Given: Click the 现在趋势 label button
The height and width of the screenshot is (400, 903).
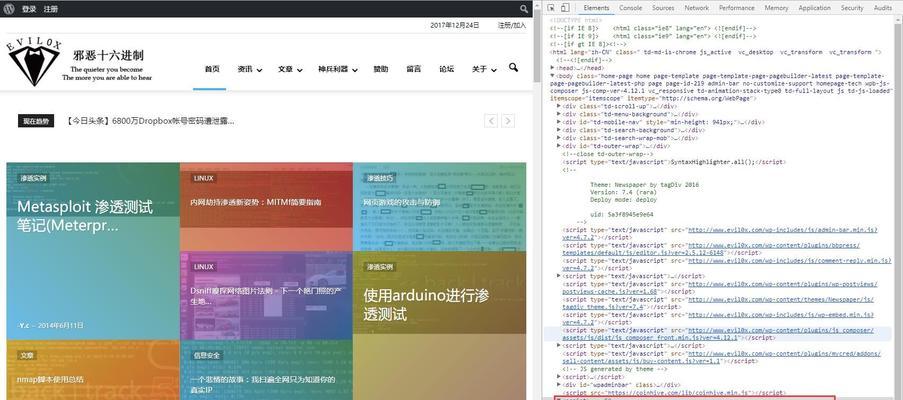Looking at the screenshot, I should [36, 121].
